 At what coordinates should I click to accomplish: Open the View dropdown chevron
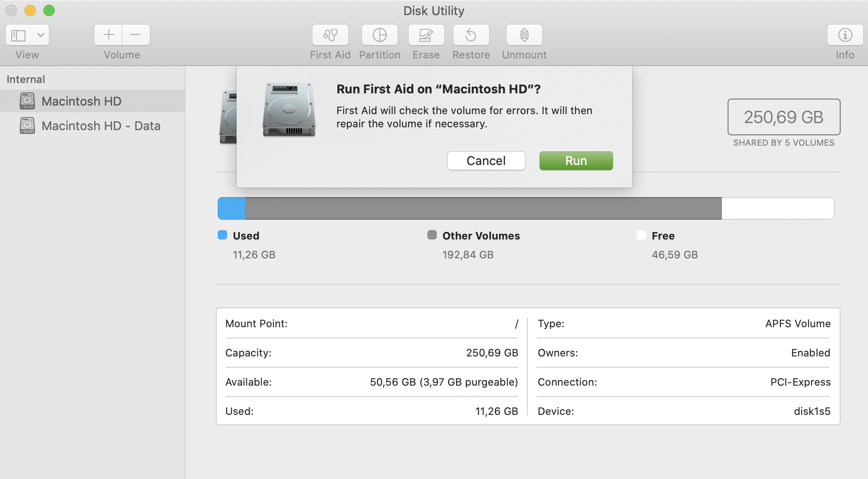click(x=41, y=35)
